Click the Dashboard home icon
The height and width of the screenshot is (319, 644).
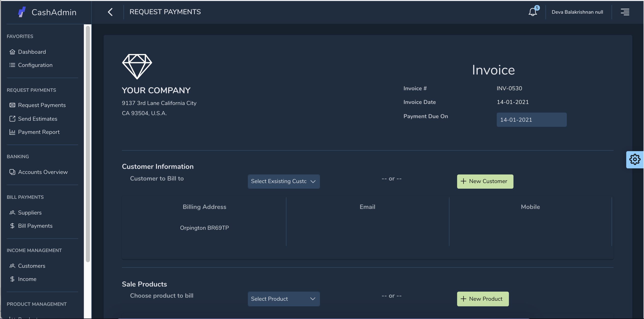(x=12, y=52)
